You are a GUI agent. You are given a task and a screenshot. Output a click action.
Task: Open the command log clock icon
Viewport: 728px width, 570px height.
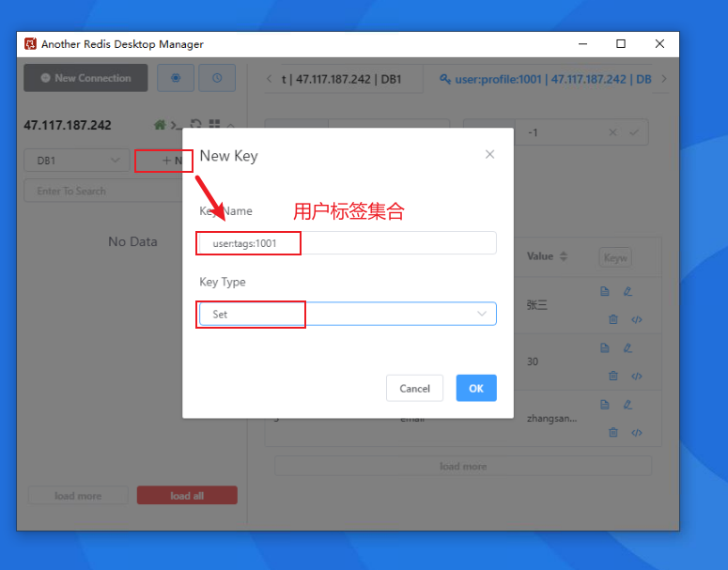(217, 78)
